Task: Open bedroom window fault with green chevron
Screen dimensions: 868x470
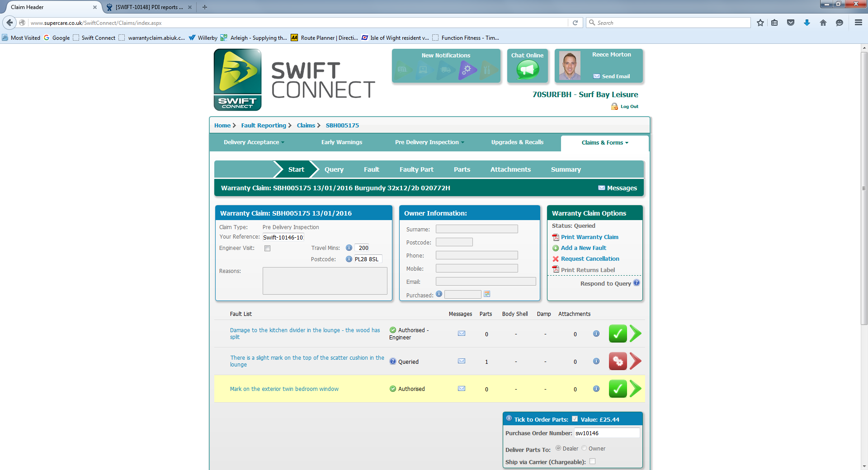Action: click(636, 389)
